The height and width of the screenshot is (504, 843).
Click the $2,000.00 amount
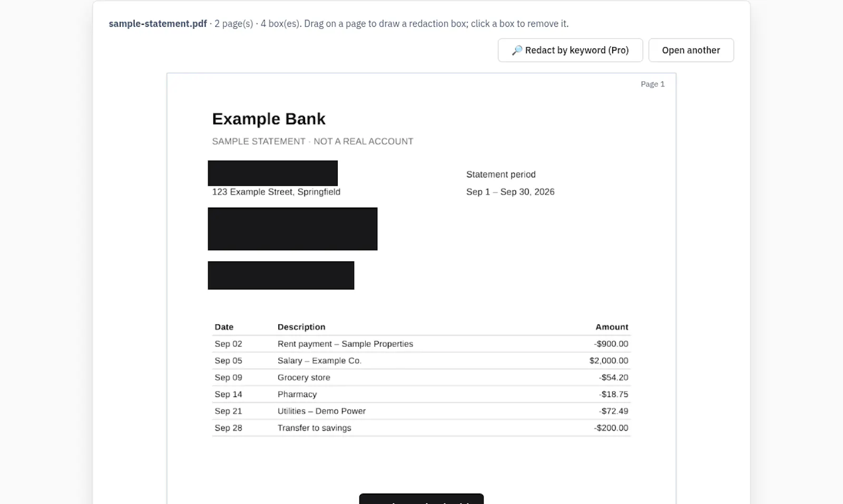[609, 361]
